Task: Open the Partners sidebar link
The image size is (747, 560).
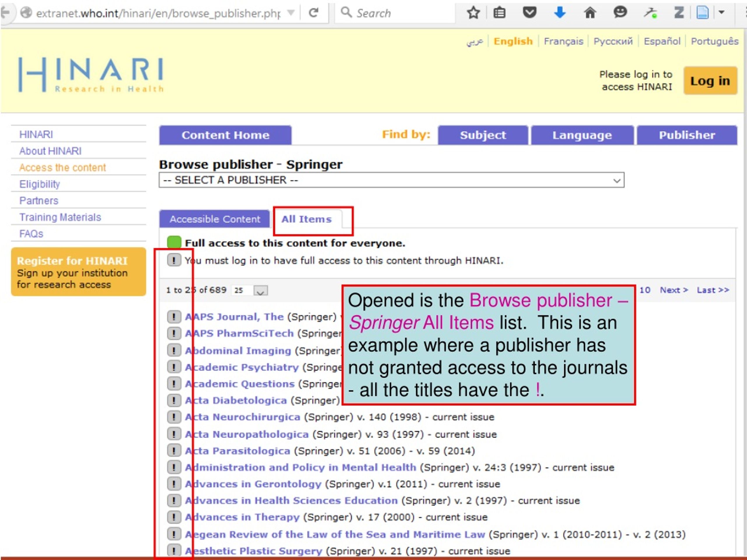Action: point(39,200)
